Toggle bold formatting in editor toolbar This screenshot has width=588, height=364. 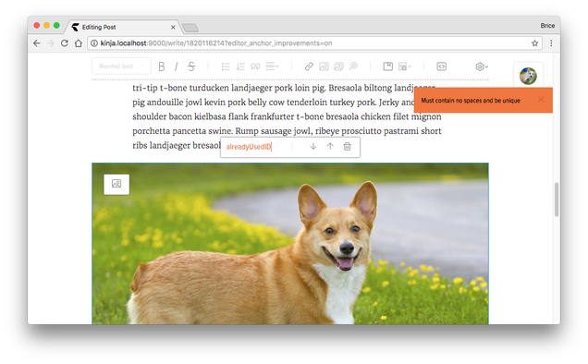(162, 67)
